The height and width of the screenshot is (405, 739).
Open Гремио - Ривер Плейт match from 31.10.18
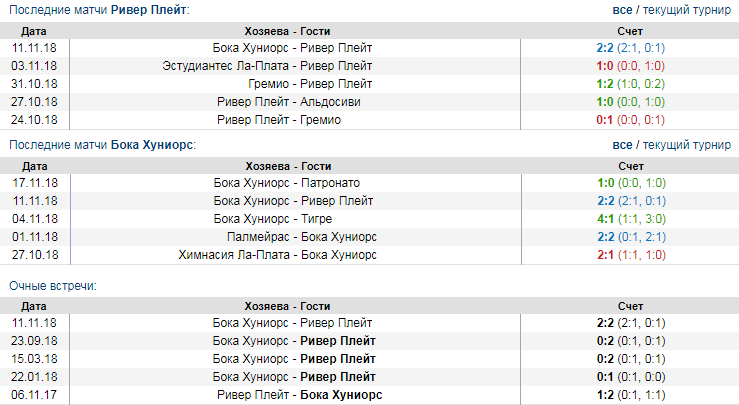coord(308,83)
